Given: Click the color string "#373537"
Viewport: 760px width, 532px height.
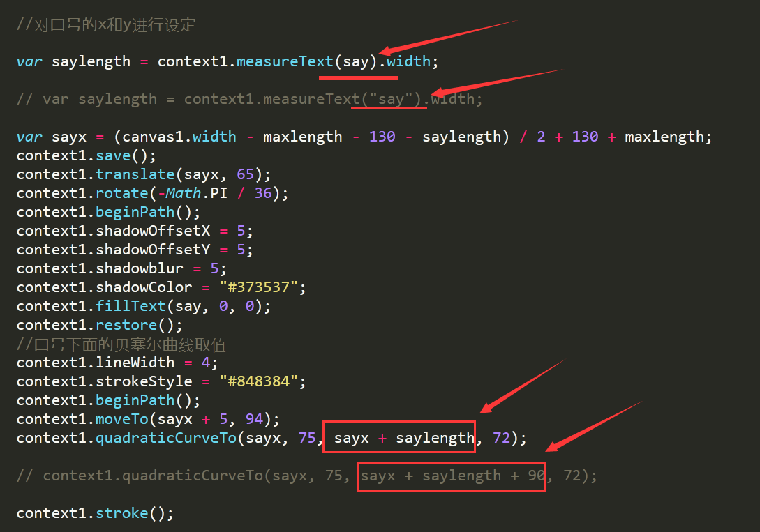Looking at the screenshot, I should click(258, 287).
